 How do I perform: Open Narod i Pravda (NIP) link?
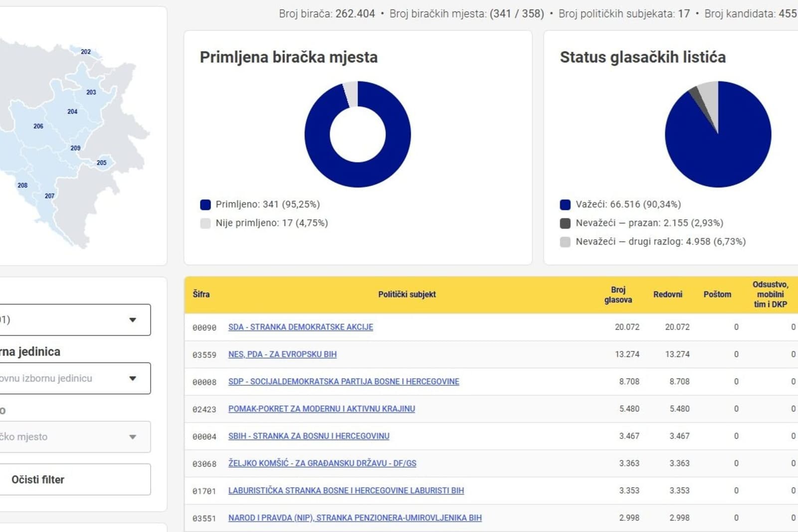pos(355,518)
